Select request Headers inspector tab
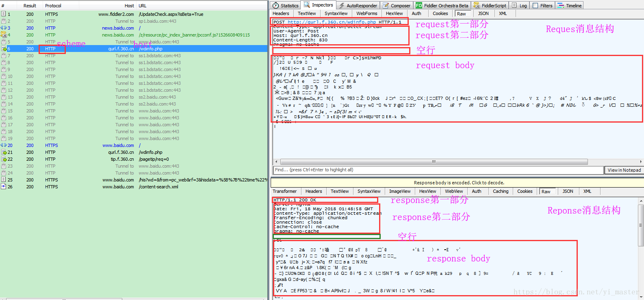 (281, 13)
